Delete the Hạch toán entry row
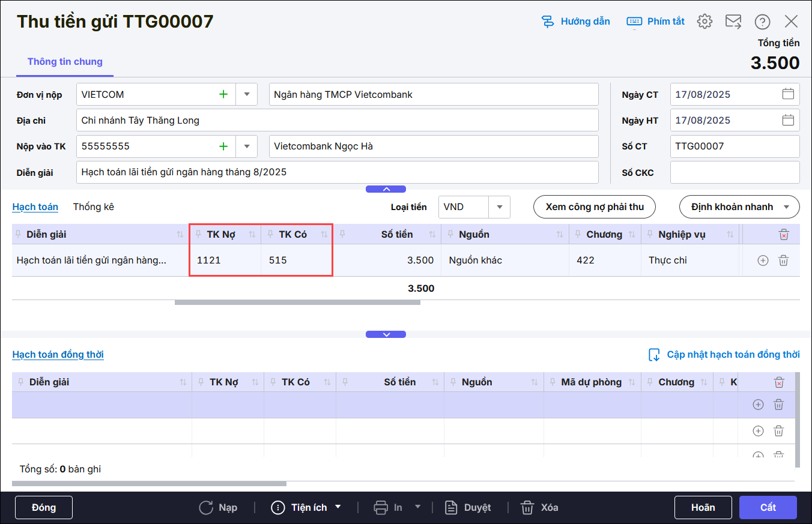The height and width of the screenshot is (524, 812). 783,260
